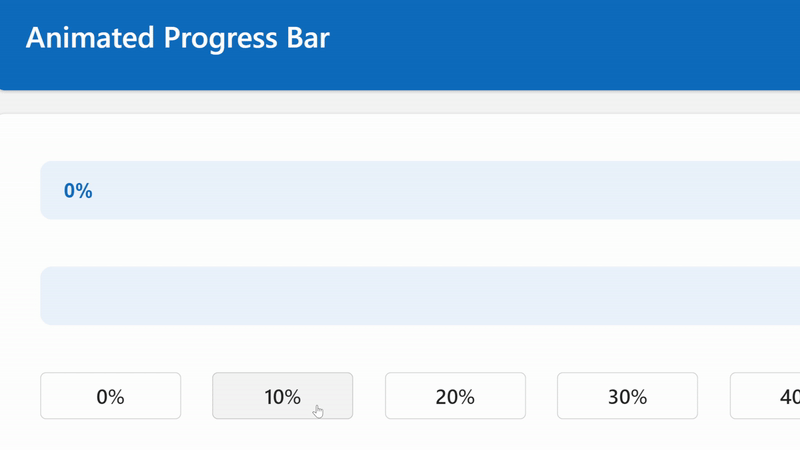The height and width of the screenshot is (450, 800).
Task: Click the gray strip below the header
Action: [x=400, y=102]
